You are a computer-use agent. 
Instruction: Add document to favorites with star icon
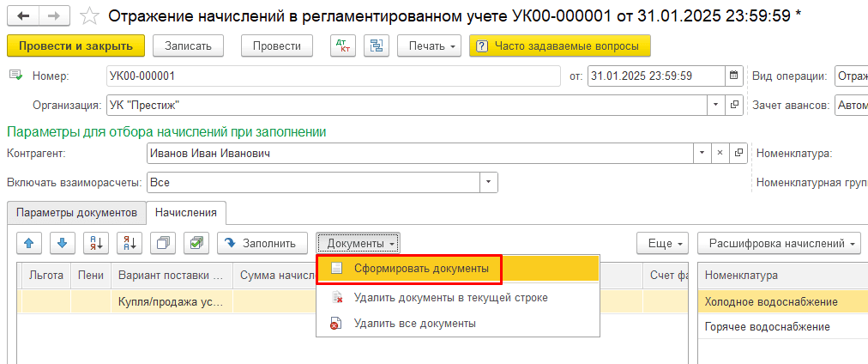88,15
